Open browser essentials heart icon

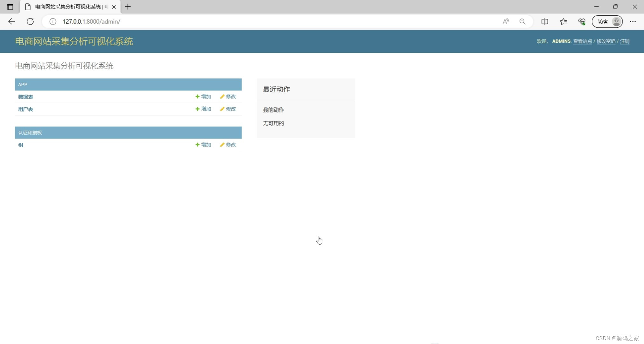tap(582, 21)
